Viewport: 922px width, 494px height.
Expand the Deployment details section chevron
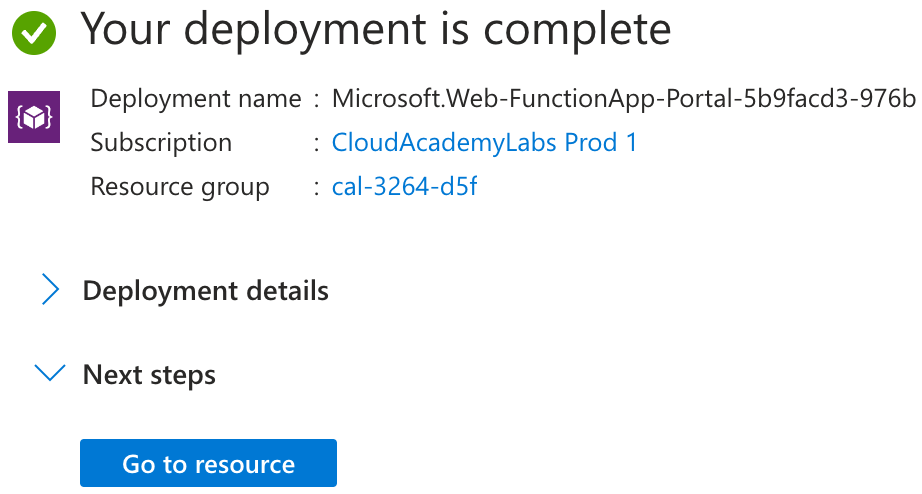(x=51, y=289)
